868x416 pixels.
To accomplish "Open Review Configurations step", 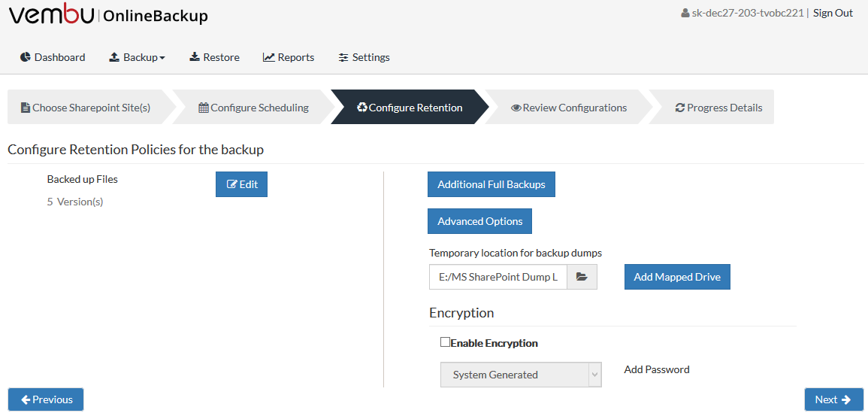I will [x=568, y=108].
